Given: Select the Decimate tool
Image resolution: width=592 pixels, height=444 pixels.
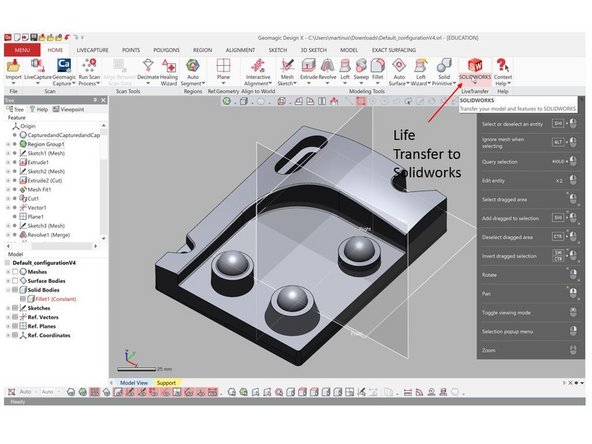Looking at the screenshot, I should (148, 66).
